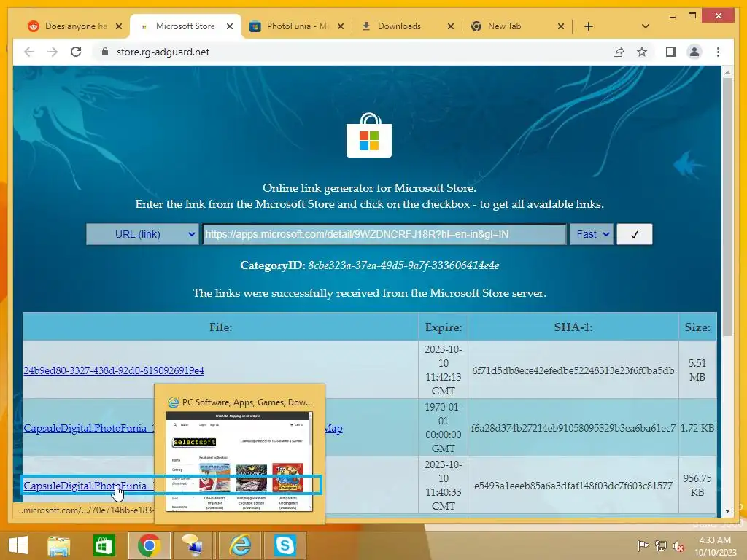Viewport: 747px width, 560px height.
Task: Click the SHA-1: column header
Action: (573, 327)
